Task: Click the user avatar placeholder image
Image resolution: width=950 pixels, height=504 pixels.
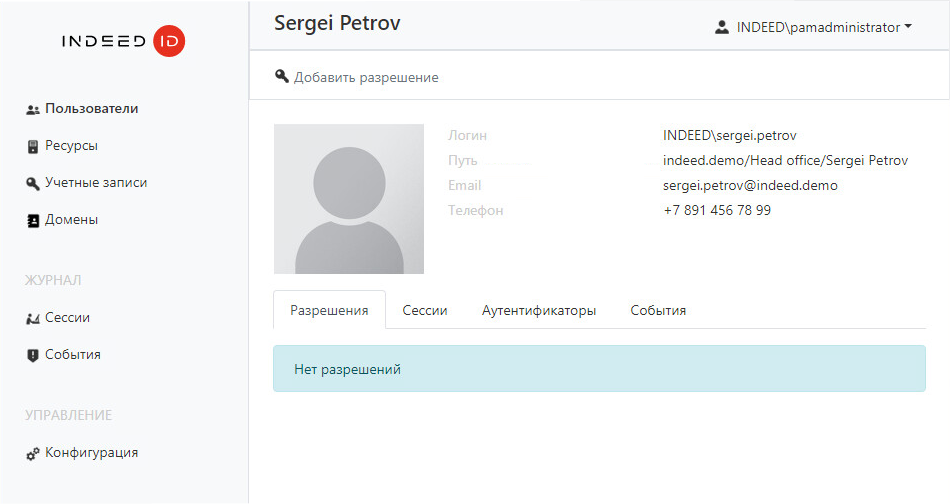Action: [349, 199]
